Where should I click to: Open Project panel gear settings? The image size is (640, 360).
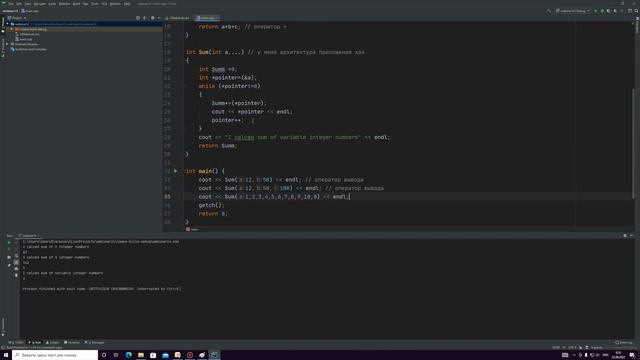153,18
